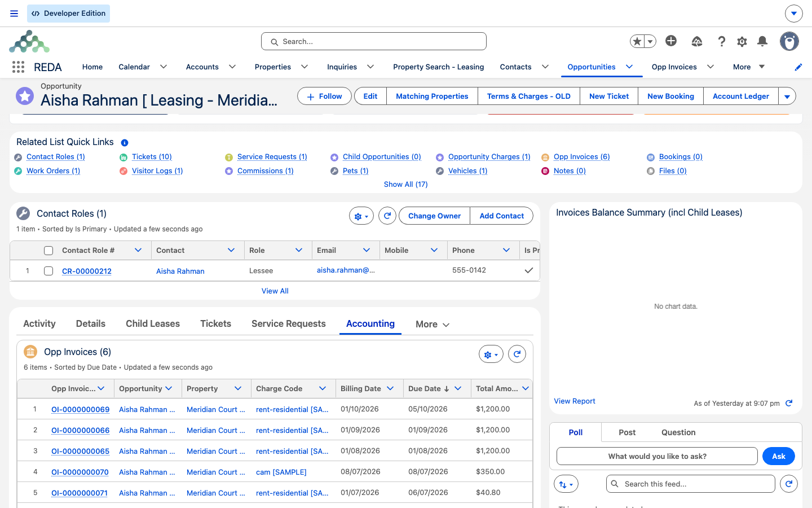Viewport: 812px width, 508px height.
Task: Open the Favorites star icon
Action: [x=637, y=41]
